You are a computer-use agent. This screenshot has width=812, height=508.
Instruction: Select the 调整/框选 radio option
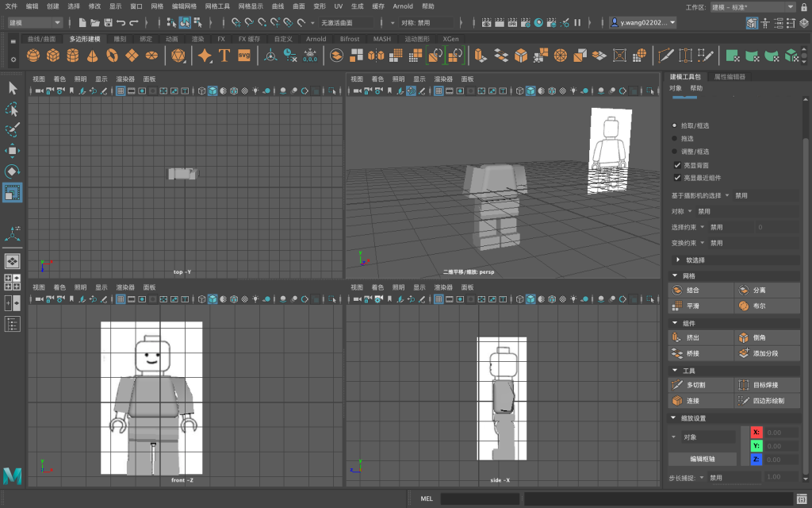674,152
